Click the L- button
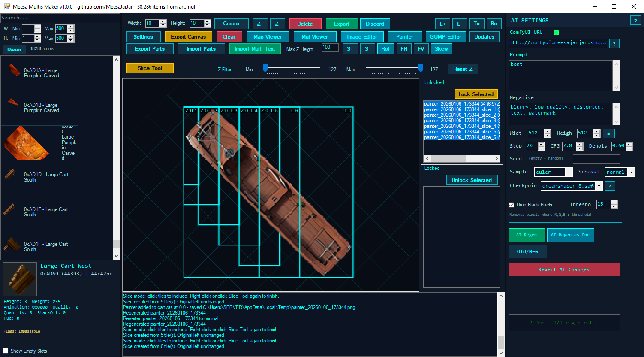 460,24
